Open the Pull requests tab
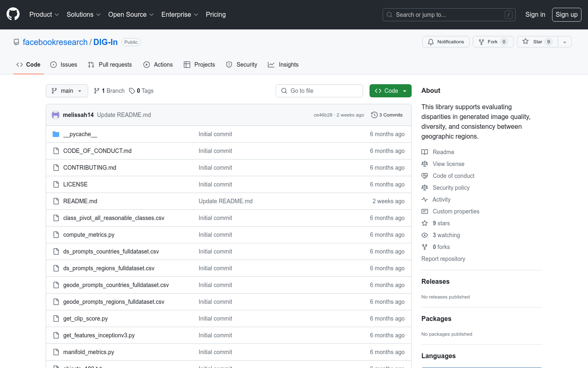The image size is (588, 368). click(110, 65)
